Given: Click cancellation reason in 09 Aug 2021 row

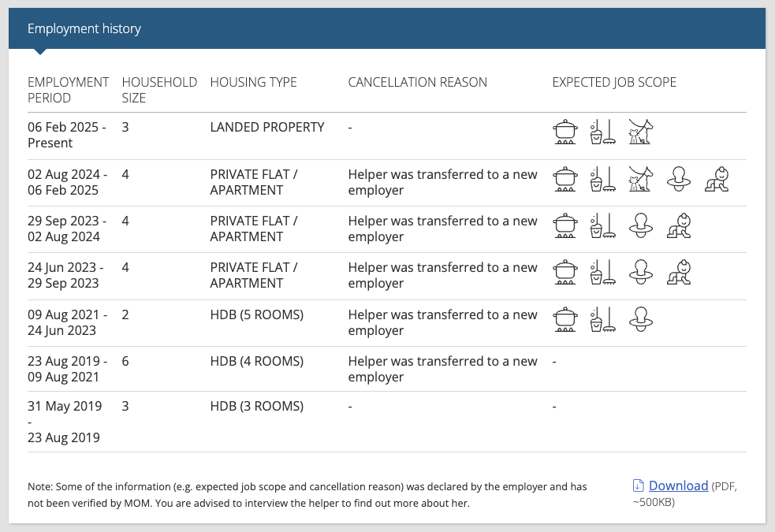Looking at the screenshot, I should [x=442, y=322].
